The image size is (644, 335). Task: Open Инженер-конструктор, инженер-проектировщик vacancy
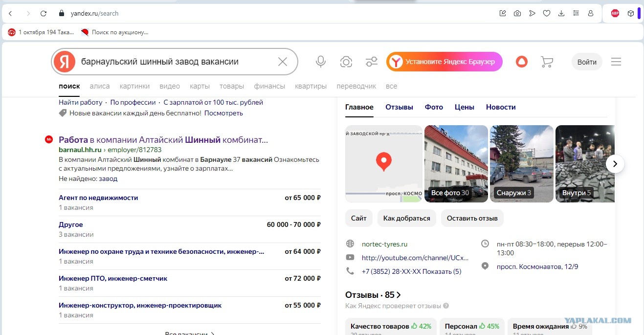140,305
